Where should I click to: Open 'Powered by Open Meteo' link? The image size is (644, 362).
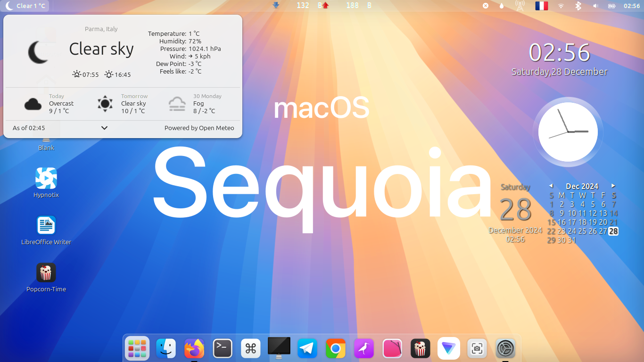[199, 128]
